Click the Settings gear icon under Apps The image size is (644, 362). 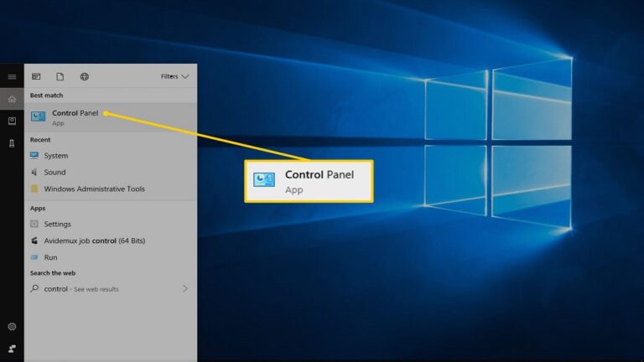34,224
